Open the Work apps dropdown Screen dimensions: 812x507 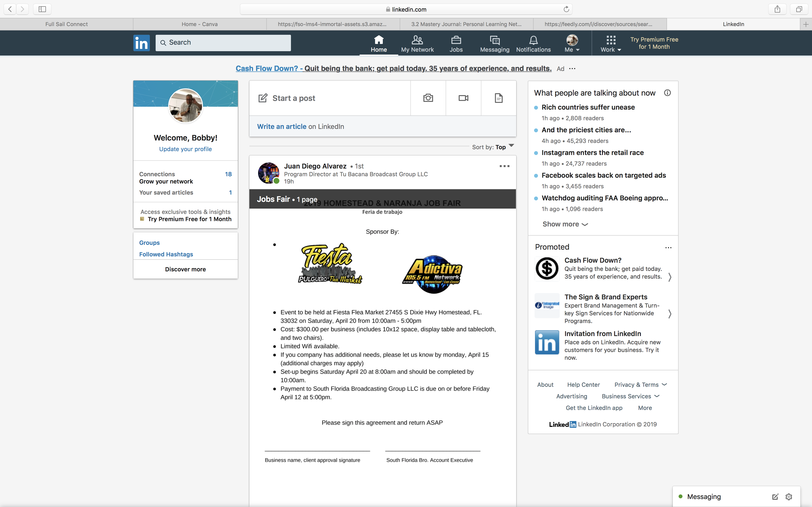611,44
